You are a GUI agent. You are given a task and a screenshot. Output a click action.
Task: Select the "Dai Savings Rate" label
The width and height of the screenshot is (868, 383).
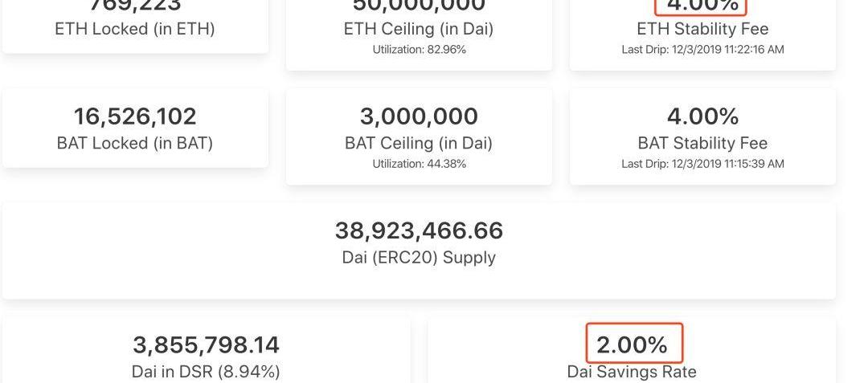[632, 372]
